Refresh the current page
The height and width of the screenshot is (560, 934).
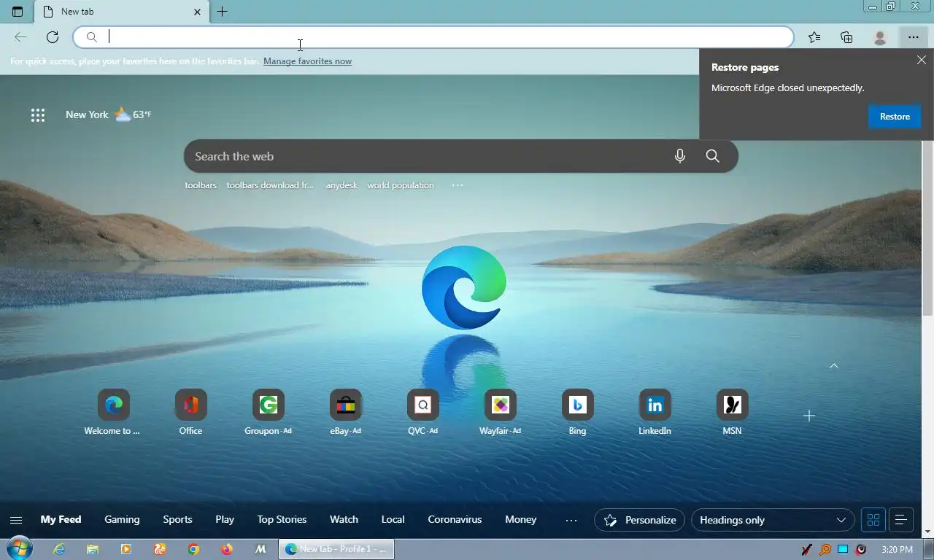pos(53,37)
